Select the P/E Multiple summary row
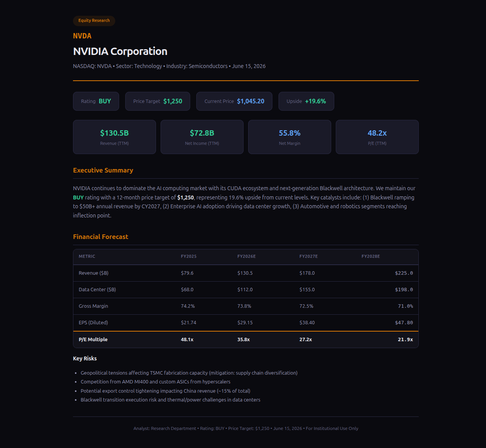 coord(246,340)
